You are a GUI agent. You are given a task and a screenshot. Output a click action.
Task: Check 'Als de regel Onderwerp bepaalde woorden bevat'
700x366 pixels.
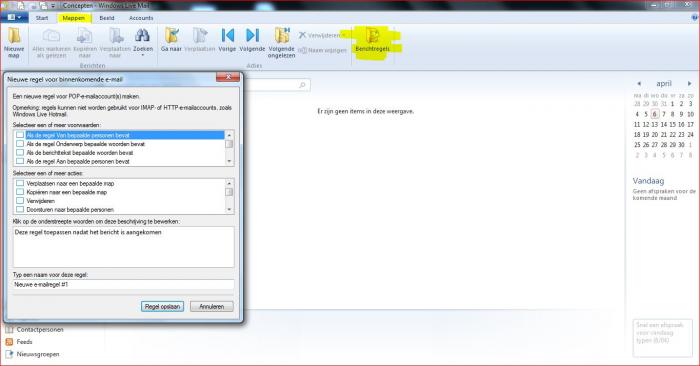coord(20,144)
